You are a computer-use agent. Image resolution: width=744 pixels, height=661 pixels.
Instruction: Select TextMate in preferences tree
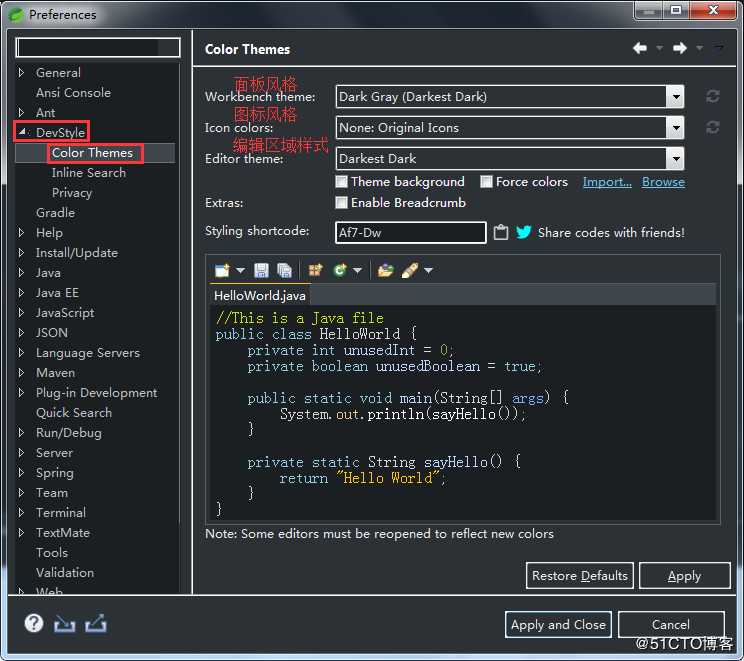pos(63,532)
